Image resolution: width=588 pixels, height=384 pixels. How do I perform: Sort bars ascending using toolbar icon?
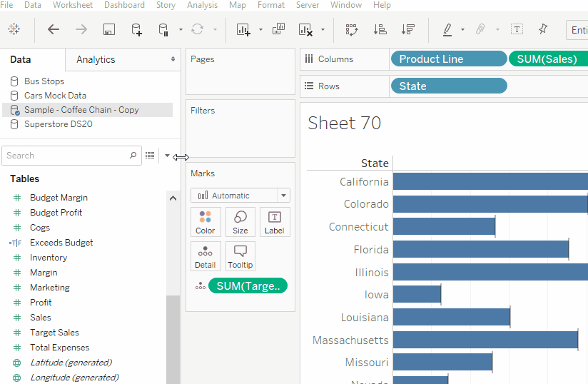pyautogui.click(x=380, y=29)
